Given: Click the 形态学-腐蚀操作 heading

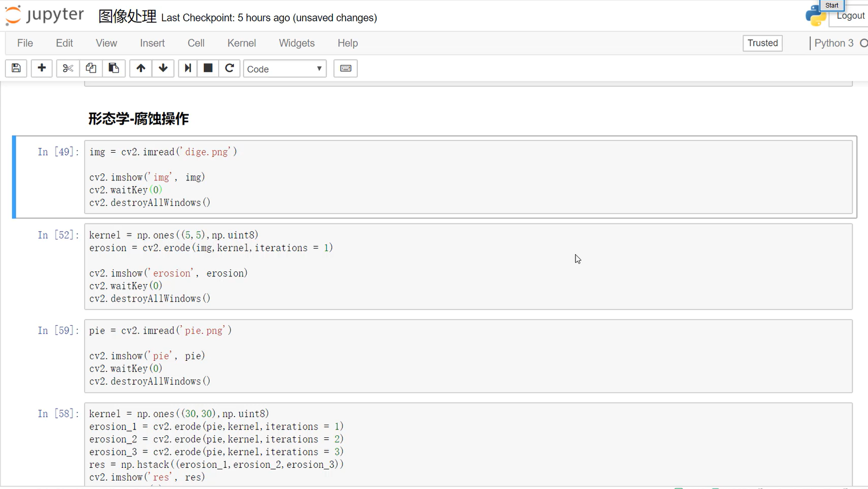Looking at the screenshot, I should pyautogui.click(x=138, y=119).
